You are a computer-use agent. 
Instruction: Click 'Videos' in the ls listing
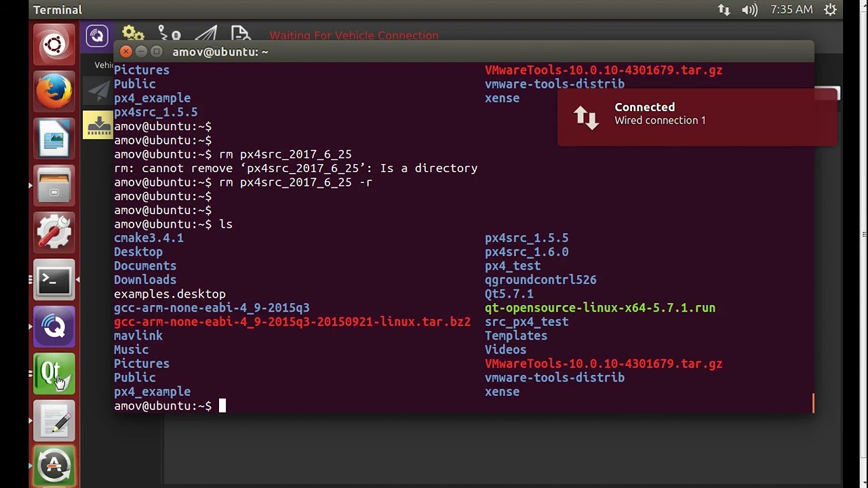506,350
